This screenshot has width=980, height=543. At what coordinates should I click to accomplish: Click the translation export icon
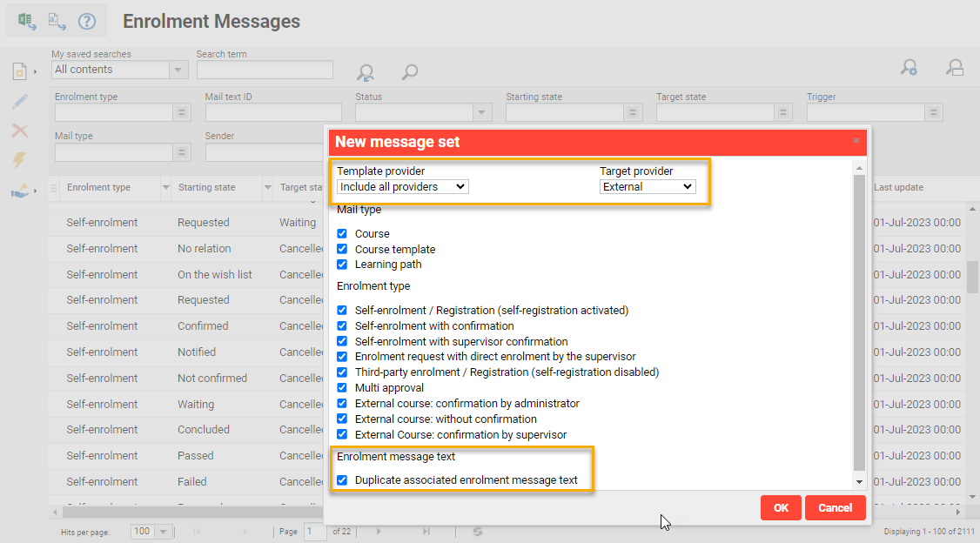click(57, 22)
